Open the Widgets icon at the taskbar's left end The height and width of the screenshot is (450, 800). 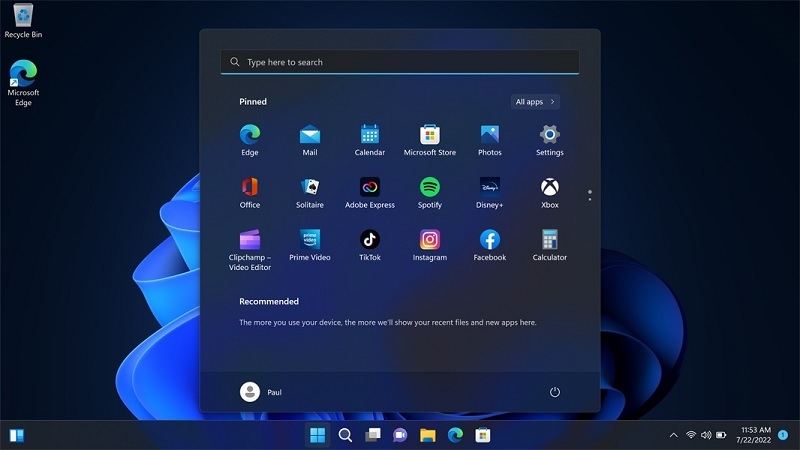[16, 435]
